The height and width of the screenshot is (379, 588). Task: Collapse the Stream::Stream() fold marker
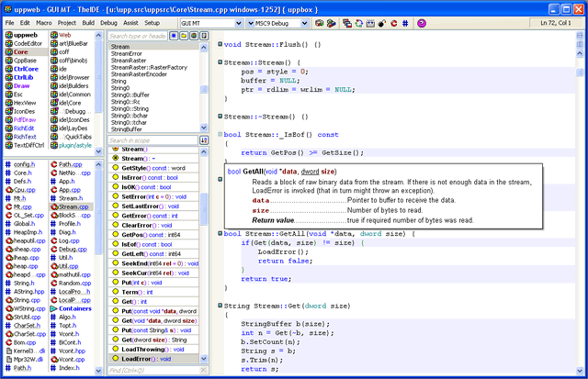point(220,62)
